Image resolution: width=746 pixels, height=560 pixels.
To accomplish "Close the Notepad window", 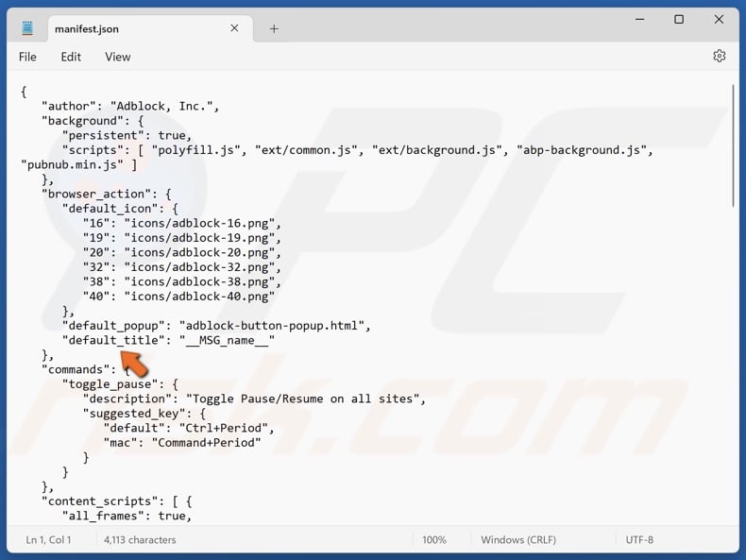I will 719,20.
